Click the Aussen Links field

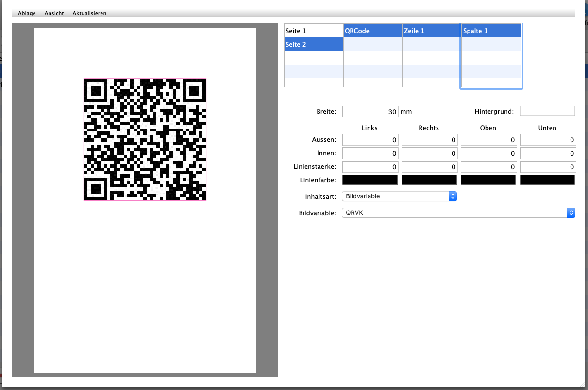pos(370,140)
